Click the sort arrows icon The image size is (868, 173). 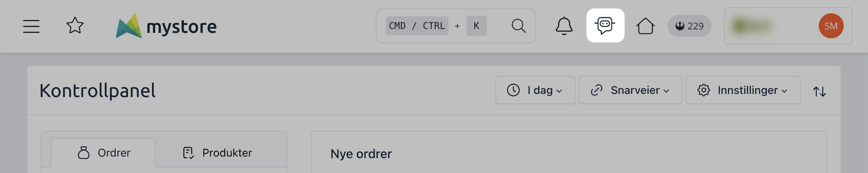click(x=820, y=91)
